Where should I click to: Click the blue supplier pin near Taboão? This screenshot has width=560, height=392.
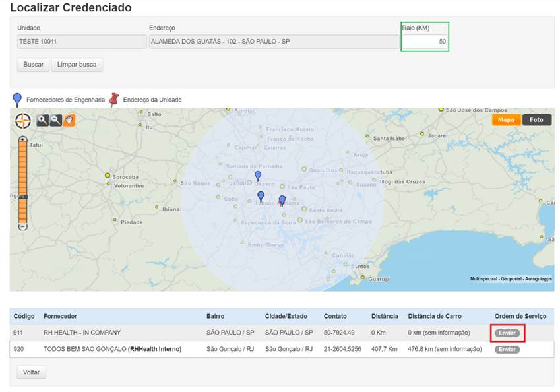click(261, 196)
